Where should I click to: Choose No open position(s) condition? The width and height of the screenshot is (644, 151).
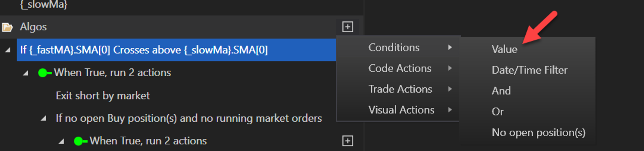click(538, 132)
